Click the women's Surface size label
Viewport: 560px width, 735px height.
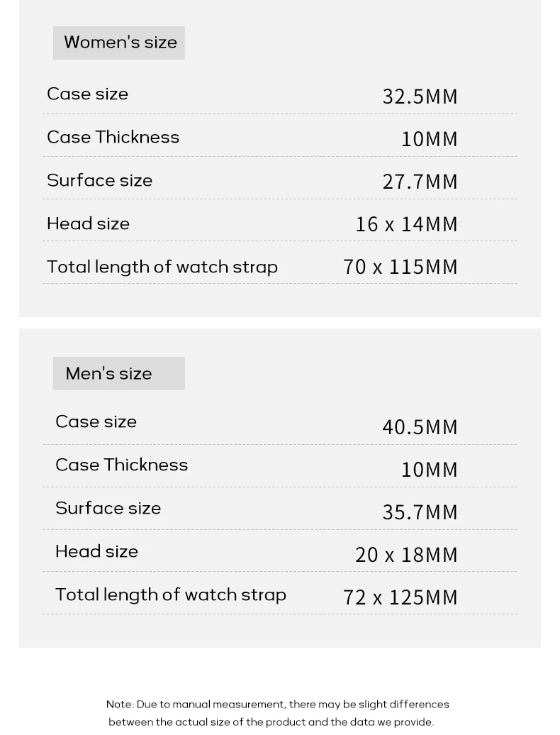99,181
